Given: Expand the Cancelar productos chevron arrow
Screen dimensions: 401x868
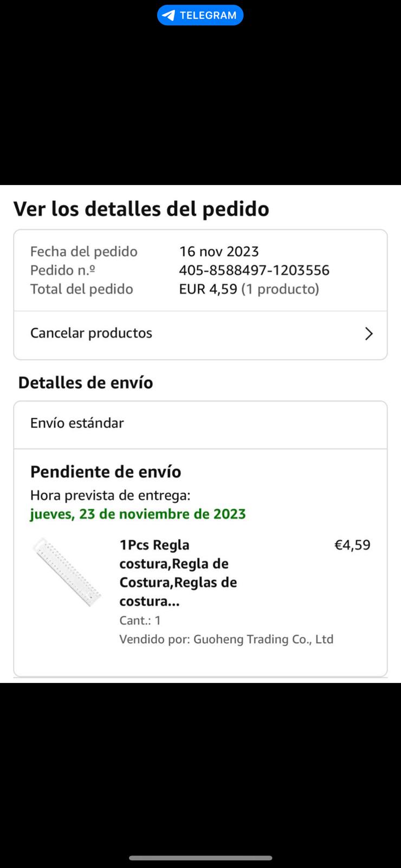Looking at the screenshot, I should (x=368, y=334).
